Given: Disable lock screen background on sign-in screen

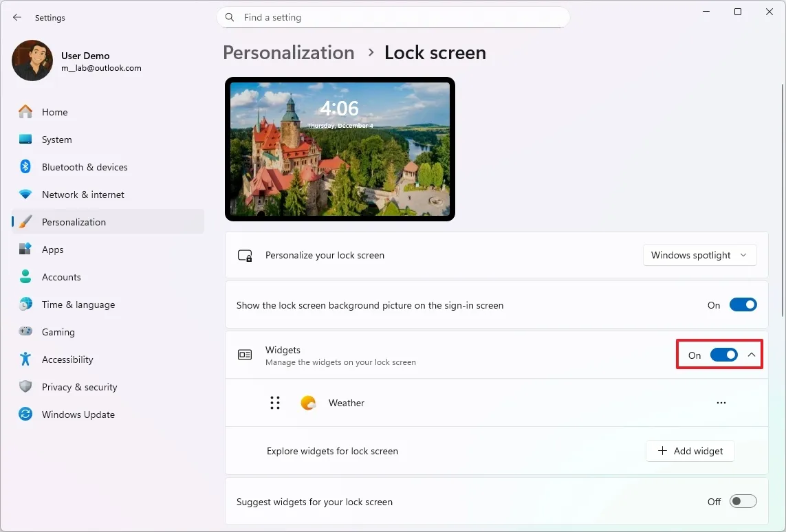Looking at the screenshot, I should tap(743, 304).
